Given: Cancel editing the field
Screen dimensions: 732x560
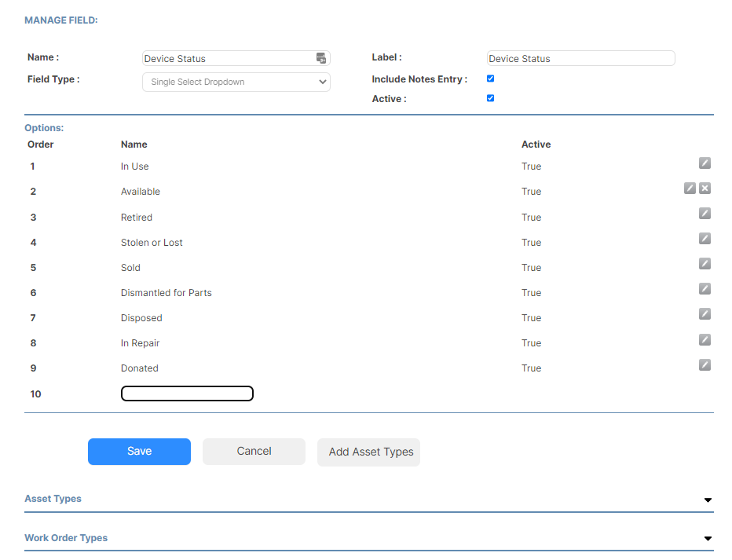Looking at the screenshot, I should (x=254, y=451).
